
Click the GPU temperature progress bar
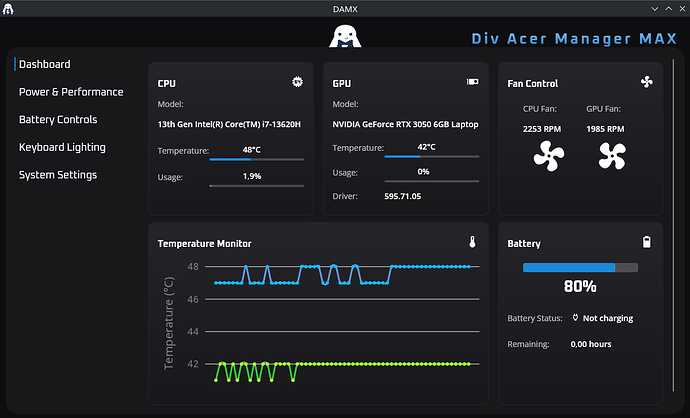tap(432, 157)
